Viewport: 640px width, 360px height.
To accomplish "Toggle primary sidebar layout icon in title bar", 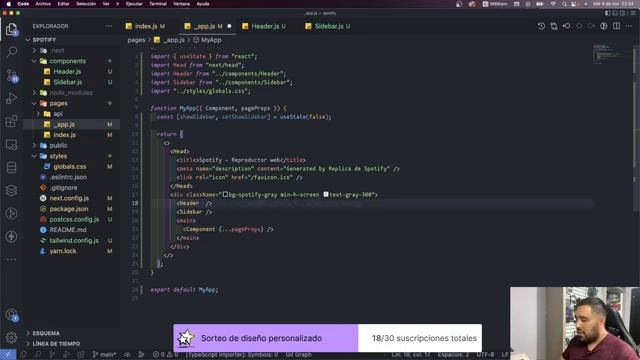I will click(607, 13).
